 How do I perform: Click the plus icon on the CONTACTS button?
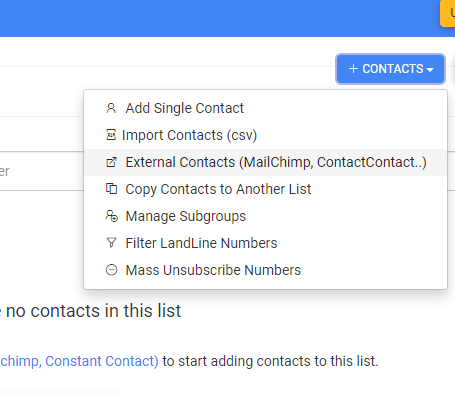pos(353,69)
